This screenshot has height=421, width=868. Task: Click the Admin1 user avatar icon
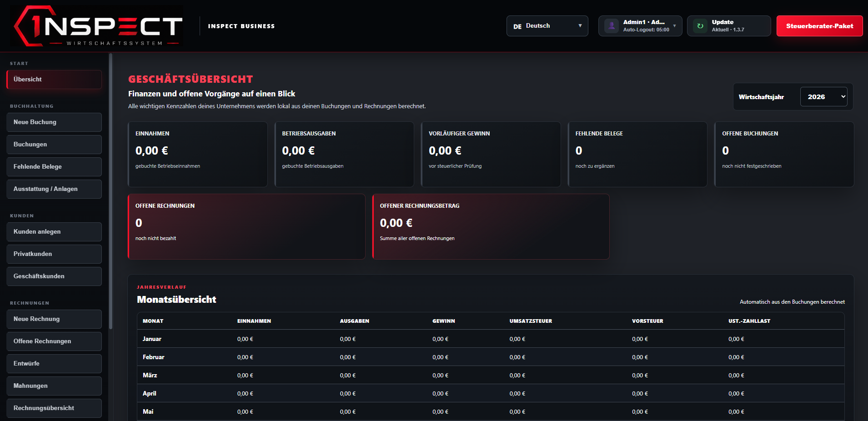tap(612, 26)
